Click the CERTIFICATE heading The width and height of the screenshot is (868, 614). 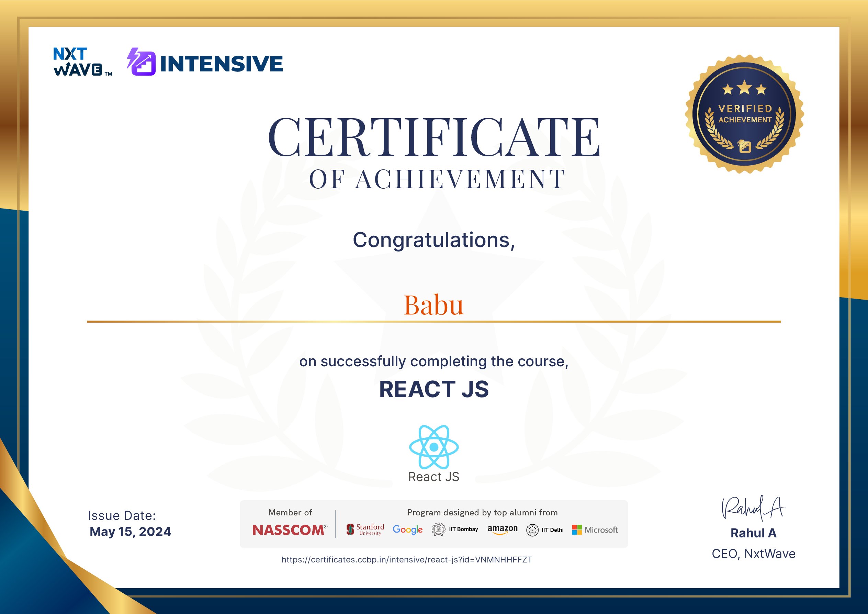[433, 136]
